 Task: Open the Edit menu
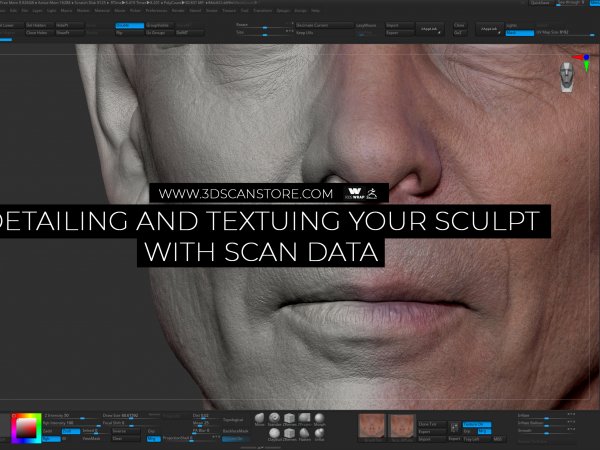(x=13, y=11)
